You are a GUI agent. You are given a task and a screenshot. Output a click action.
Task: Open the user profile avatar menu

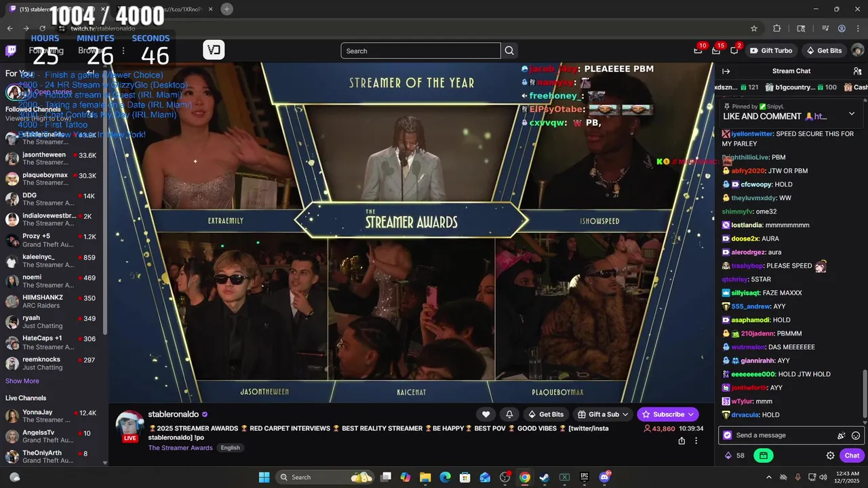pyautogui.click(x=857, y=51)
